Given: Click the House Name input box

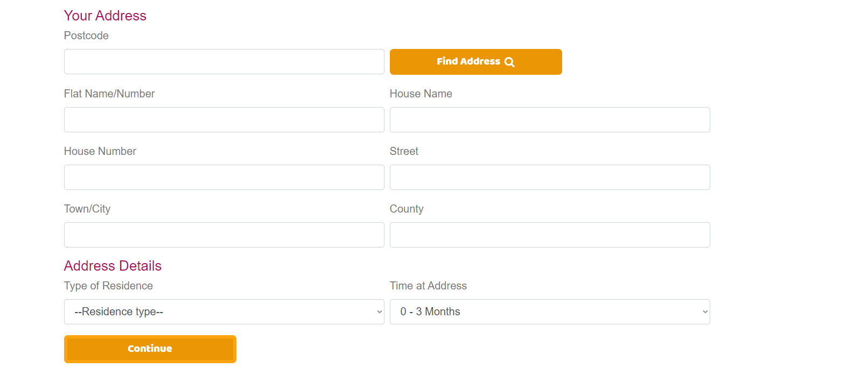Looking at the screenshot, I should pos(549,119).
